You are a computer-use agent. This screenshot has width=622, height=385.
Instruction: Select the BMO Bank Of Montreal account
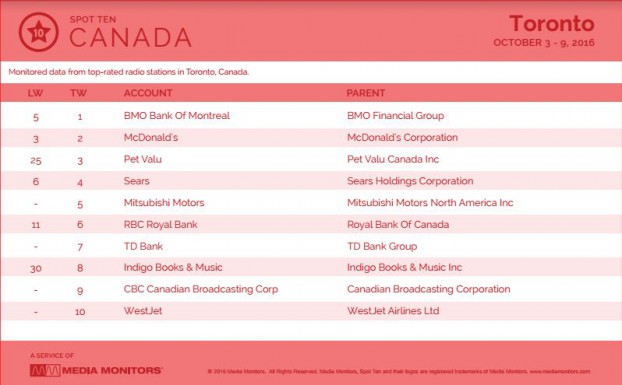click(x=177, y=116)
